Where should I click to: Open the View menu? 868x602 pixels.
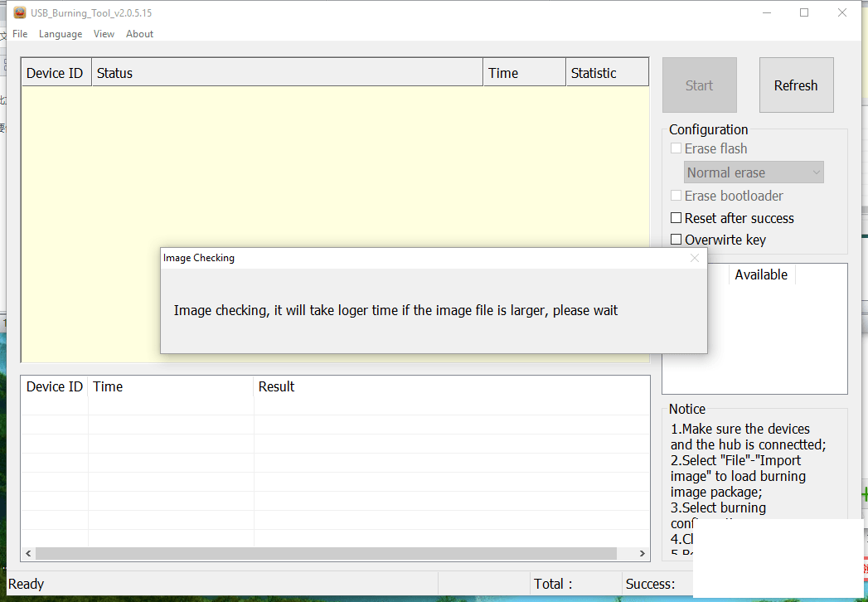(104, 34)
